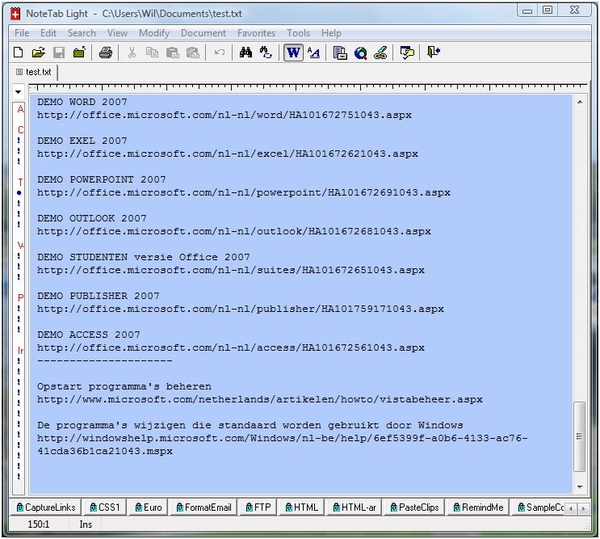The image size is (600, 539).
Task: Open the FormatEmail clipbook tab
Action: pyautogui.click(x=204, y=508)
